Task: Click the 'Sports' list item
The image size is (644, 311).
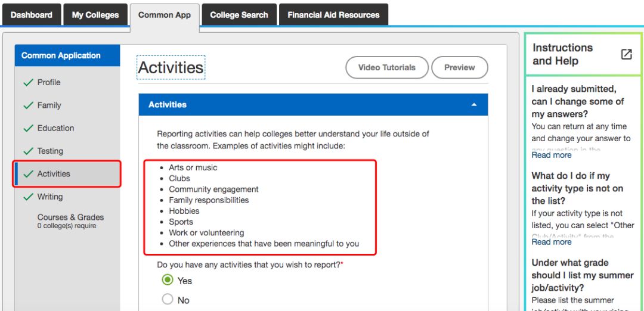Action: point(181,222)
